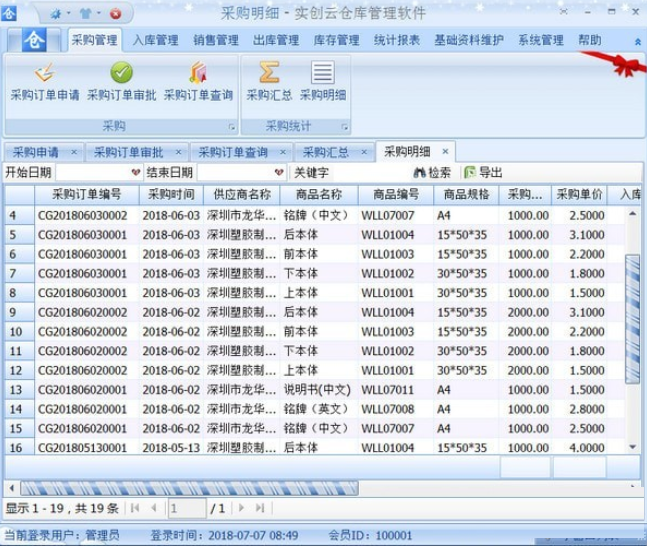Switch to 出库管理 ribbon tab
The image size is (647, 546).
[x=276, y=40]
